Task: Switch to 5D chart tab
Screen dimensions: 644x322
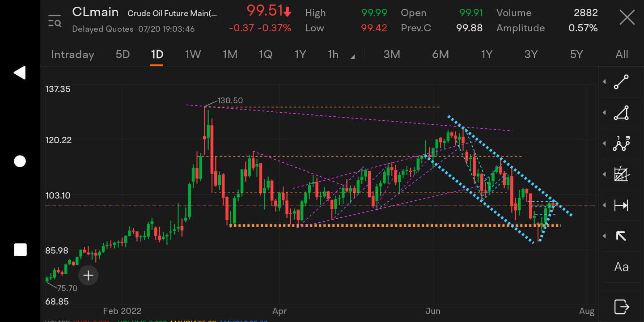Action: coord(123,55)
